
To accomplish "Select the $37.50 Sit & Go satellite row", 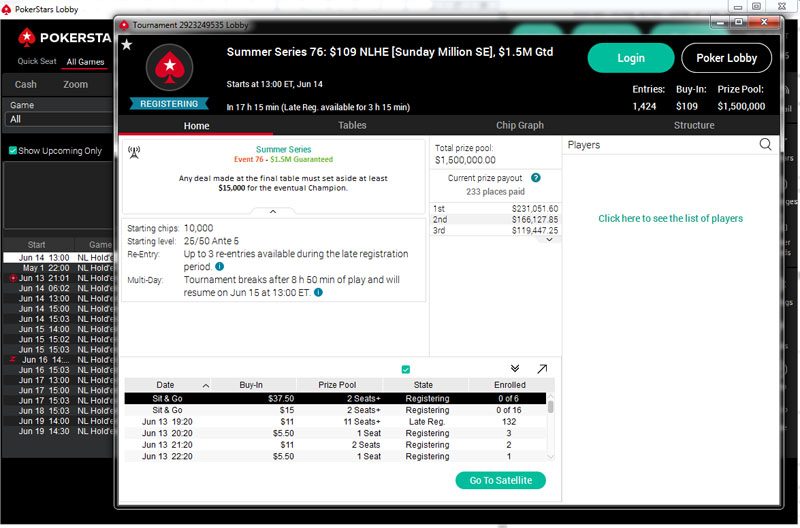I will (x=335, y=398).
